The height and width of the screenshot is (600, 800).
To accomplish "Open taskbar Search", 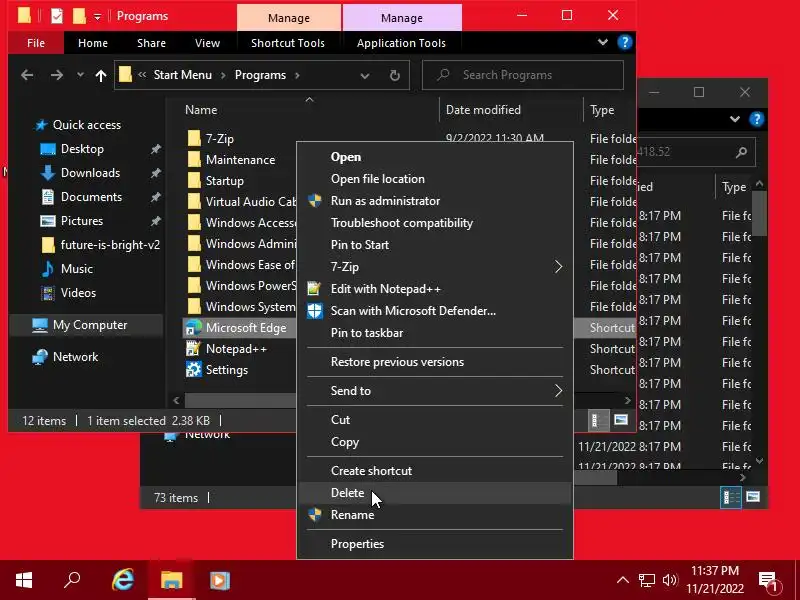I will 72,580.
